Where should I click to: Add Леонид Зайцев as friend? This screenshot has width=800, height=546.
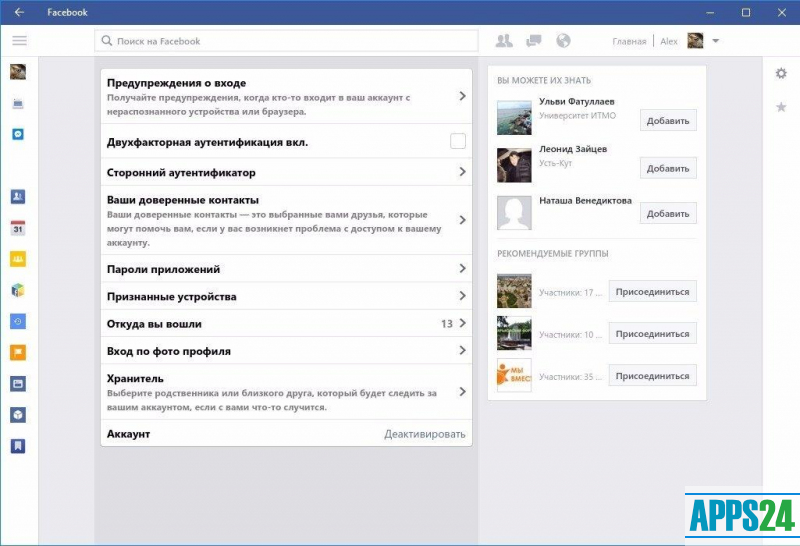[668, 168]
